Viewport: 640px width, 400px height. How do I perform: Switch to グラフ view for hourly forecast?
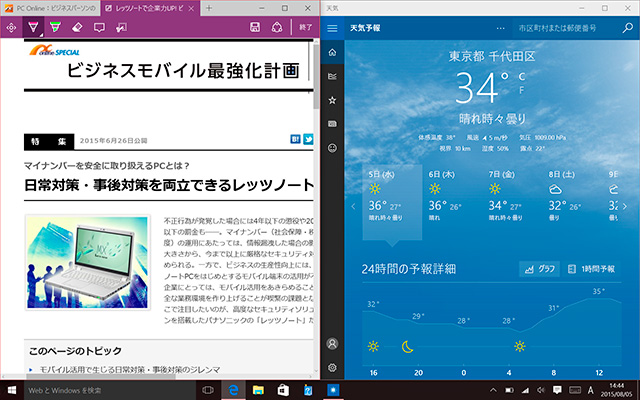[539, 269]
